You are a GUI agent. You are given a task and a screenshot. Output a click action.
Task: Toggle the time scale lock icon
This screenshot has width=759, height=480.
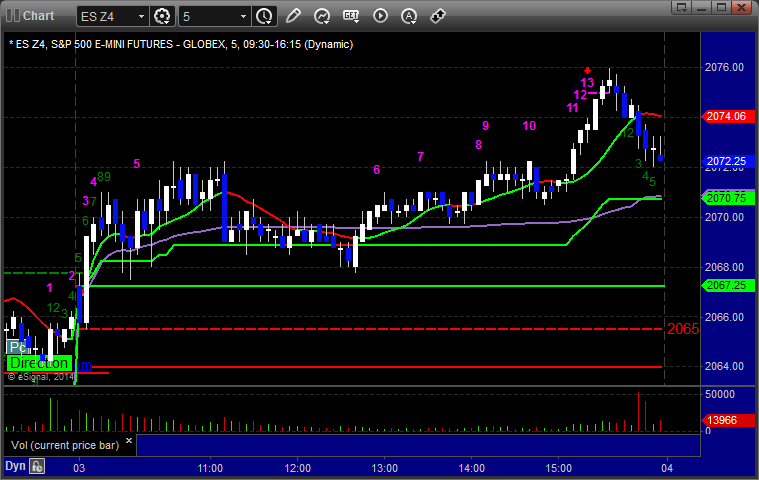point(37,466)
